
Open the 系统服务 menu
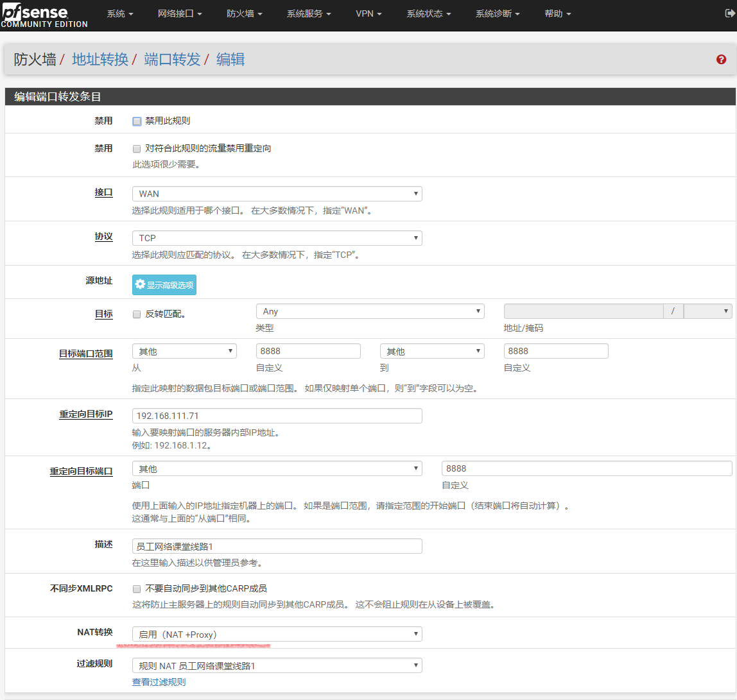(309, 13)
